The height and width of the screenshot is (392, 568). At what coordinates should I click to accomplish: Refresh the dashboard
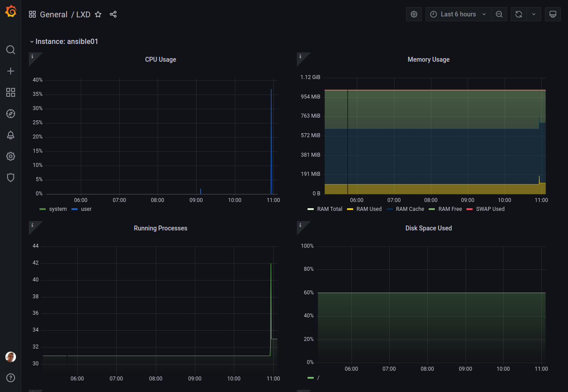(x=519, y=14)
